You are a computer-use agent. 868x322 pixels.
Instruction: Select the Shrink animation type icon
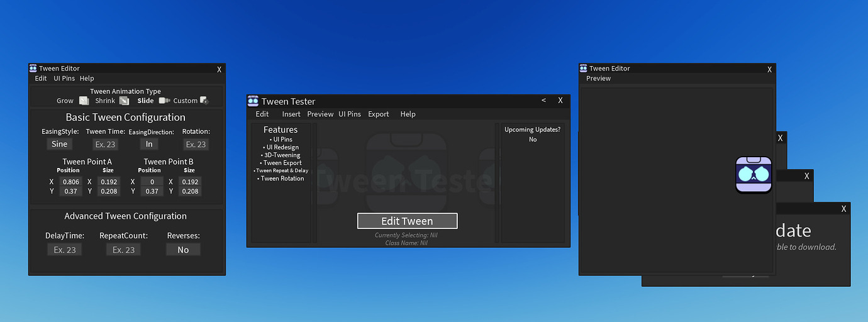pos(124,101)
